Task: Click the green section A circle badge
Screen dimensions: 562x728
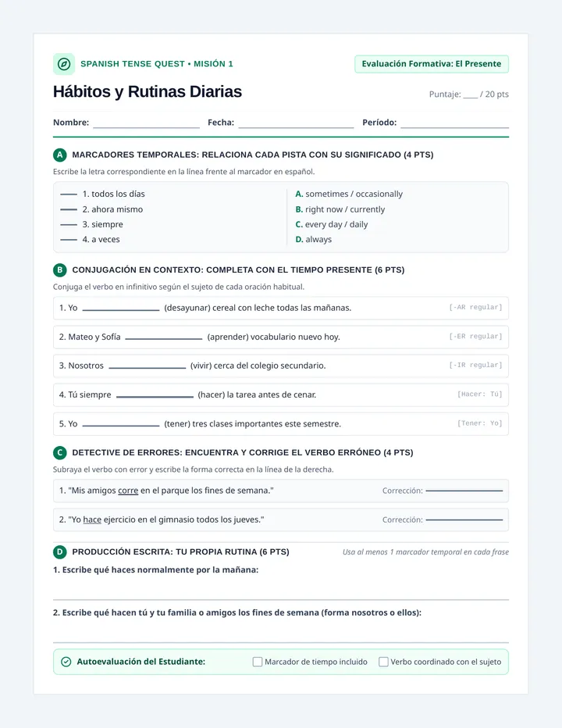Action: pos(59,155)
